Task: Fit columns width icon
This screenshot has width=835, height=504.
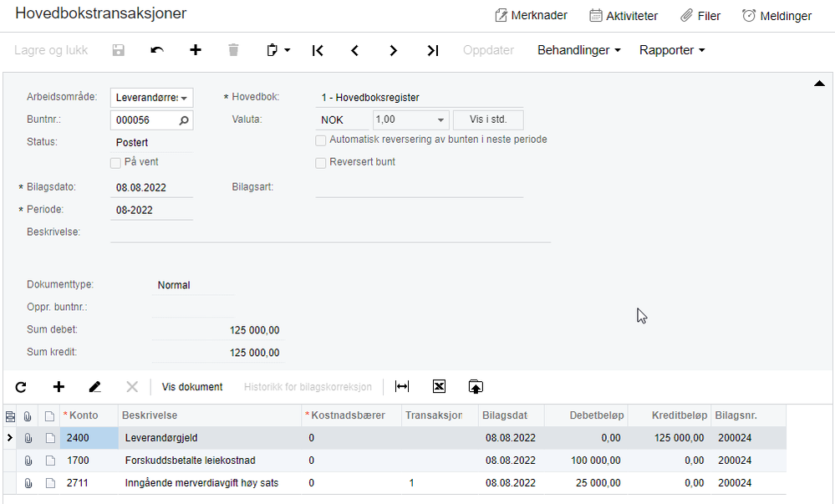Action: (x=402, y=386)
